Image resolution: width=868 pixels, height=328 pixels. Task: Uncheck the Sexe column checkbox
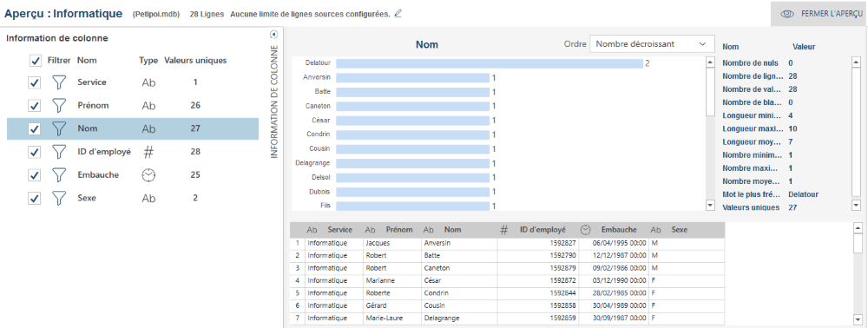click(35, 199)
